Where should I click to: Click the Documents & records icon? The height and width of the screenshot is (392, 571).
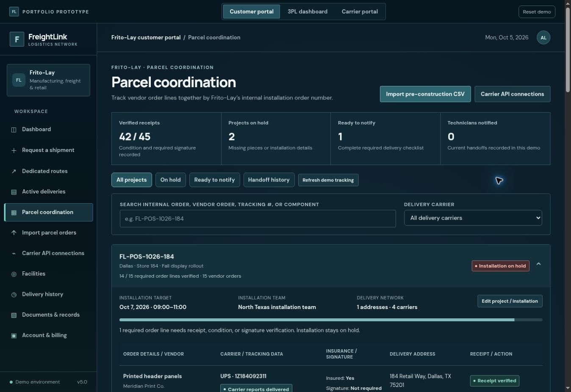point(14,315)
